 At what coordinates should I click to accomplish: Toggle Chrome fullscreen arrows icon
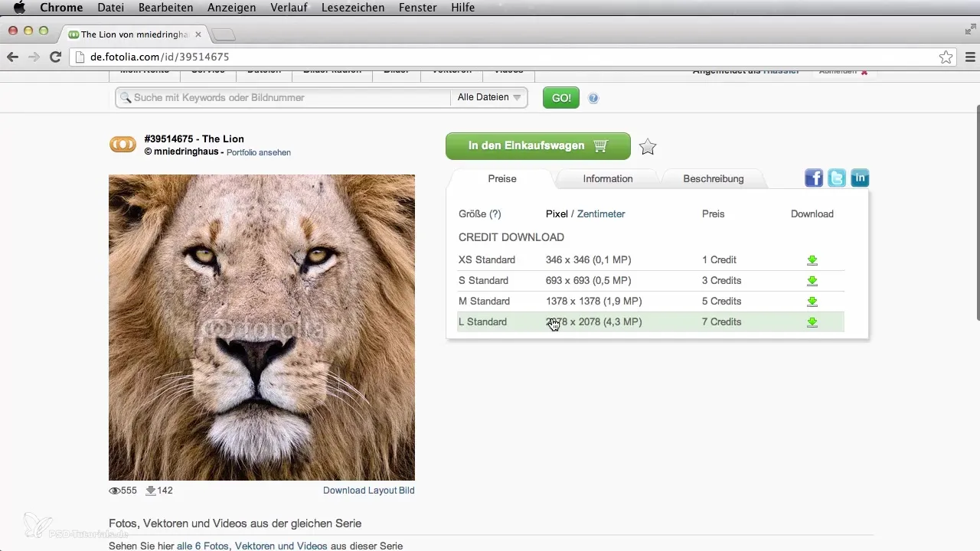coord(970,30)
